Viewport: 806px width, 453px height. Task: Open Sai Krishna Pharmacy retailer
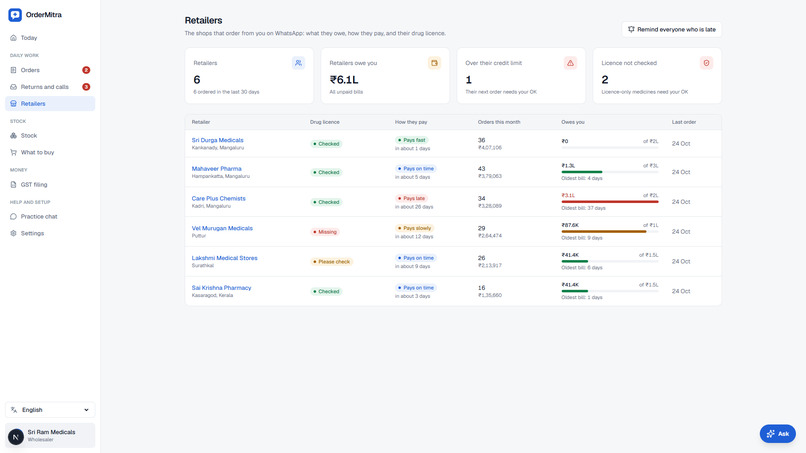coord(222,288)
